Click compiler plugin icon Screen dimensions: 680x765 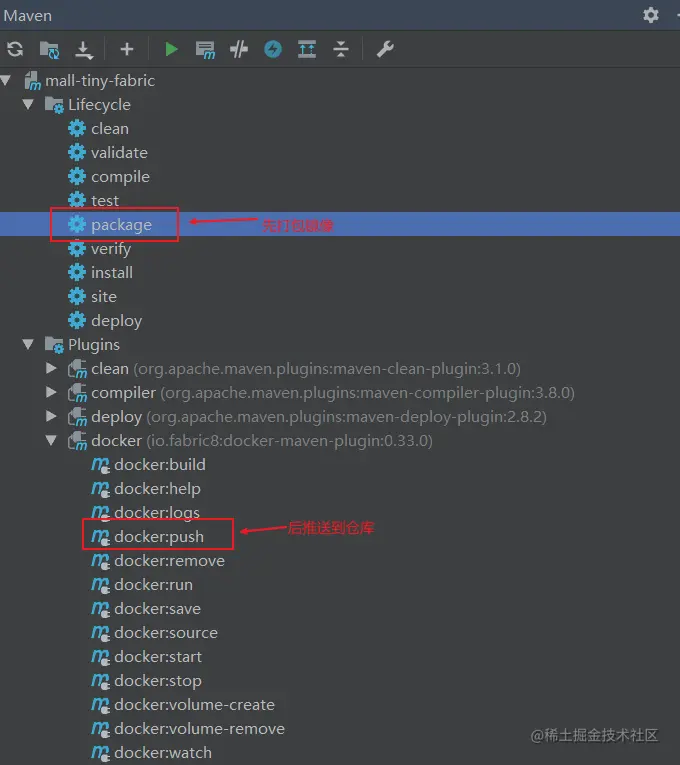77,392
